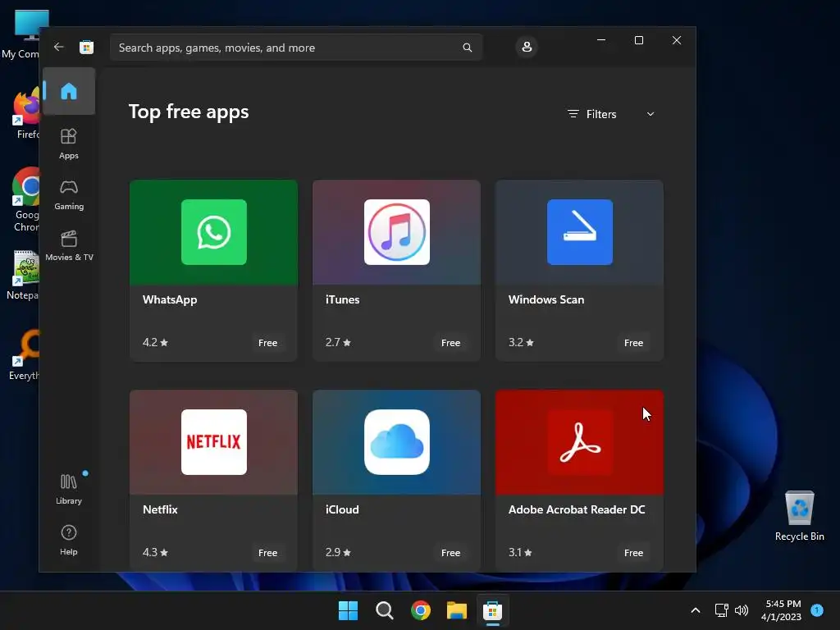Open the iTunes app icon
This screenshot has height=630, width=840.
point(396,232)
